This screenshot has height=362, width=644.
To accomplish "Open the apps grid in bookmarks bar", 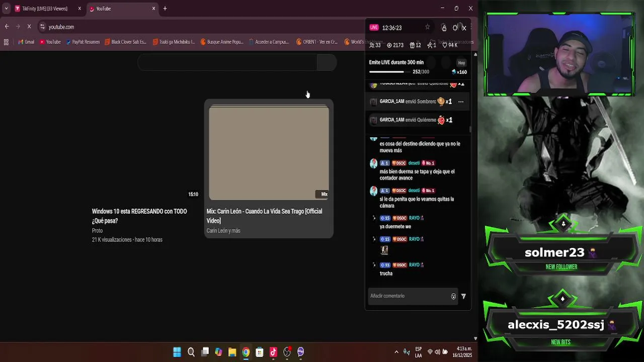I will (6, 42).
